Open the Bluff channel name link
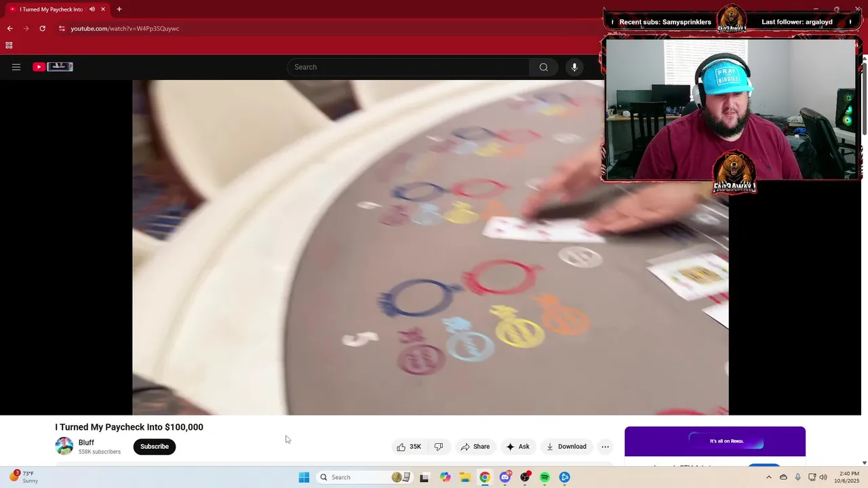This screenshot has width=868, height=488. tap(86, 443)
